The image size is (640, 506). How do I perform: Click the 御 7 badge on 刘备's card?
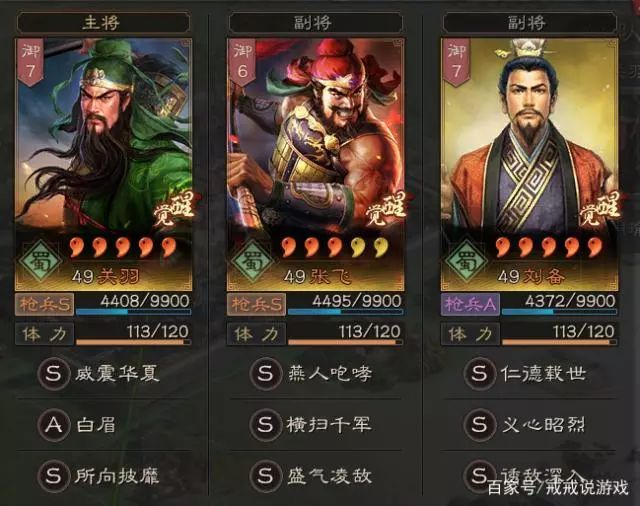point(456,62)
